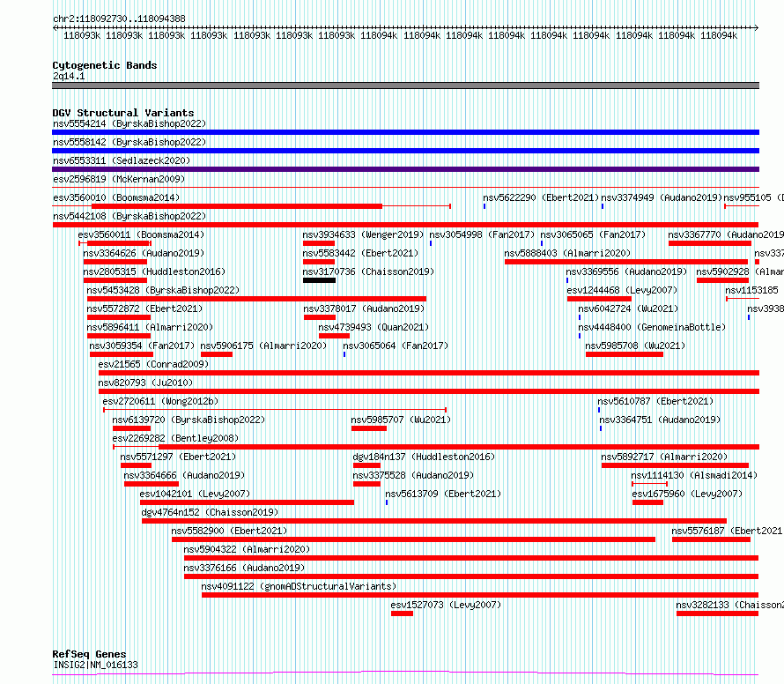Click the nsv5554214 (ByrskaBishop2022) variant label
The width and height of the screenshot is (784, 684).
point(129,123)
